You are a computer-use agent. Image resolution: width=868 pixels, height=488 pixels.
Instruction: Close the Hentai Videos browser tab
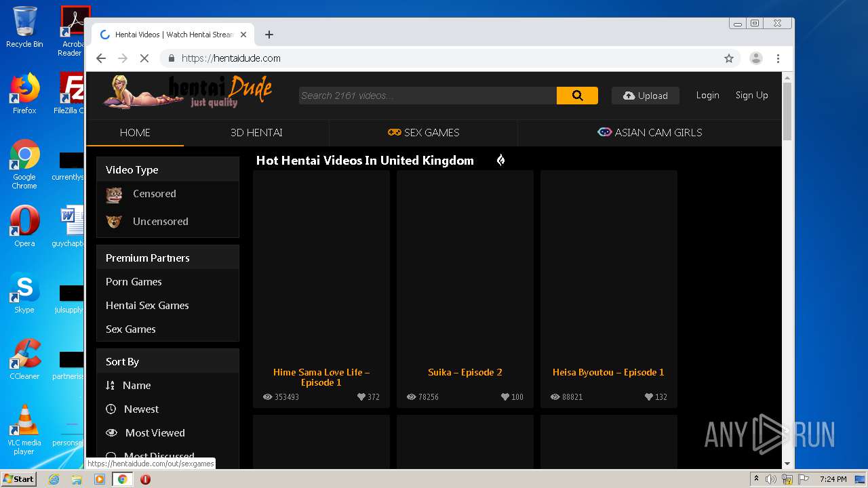[244, 35]
